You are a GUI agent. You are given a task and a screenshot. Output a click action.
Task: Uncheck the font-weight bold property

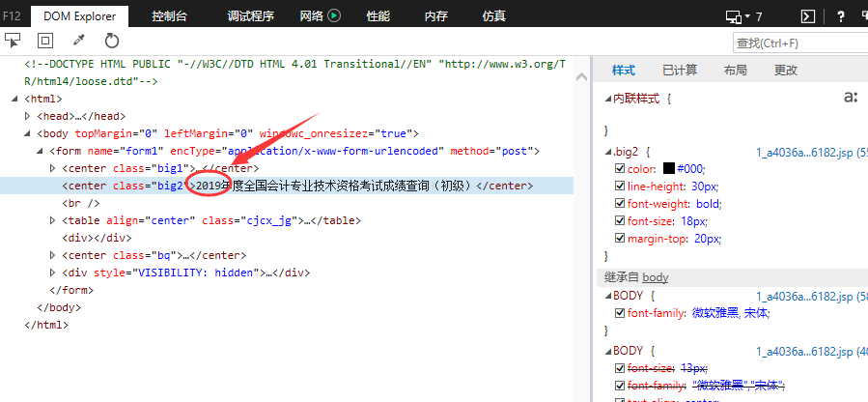pos(620,203)
